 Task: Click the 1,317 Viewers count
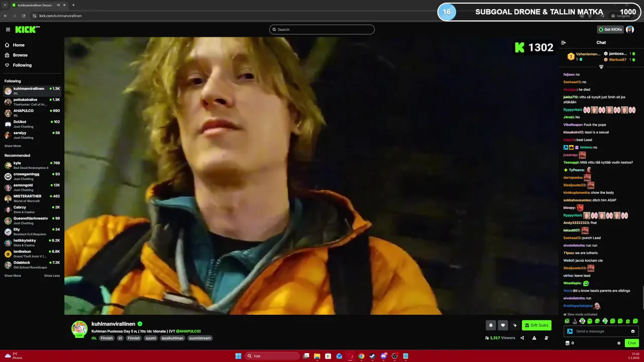[500, 338]
